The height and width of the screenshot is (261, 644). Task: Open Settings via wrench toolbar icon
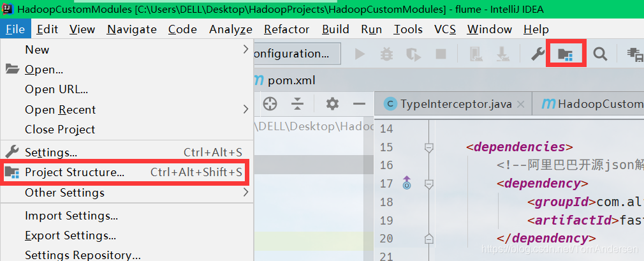538,54
